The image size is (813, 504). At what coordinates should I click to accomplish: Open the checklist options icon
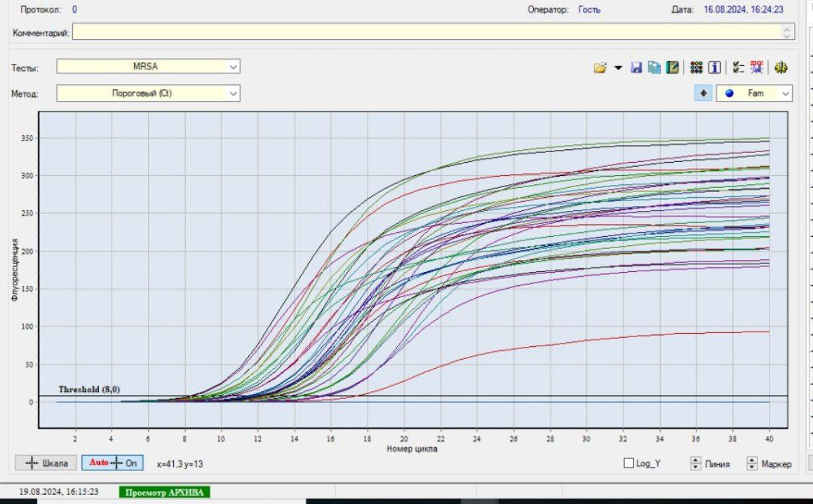(737, 67)
